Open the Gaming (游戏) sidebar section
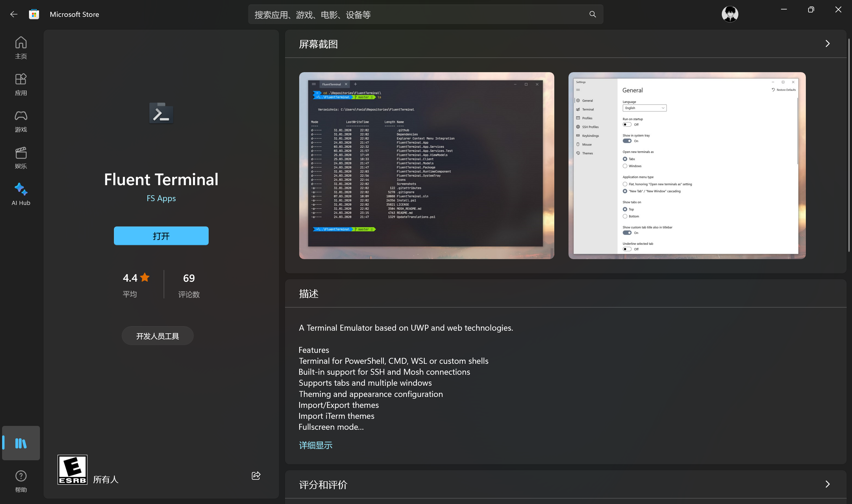Screen dimensions: 852x504 (x=21, y=121)
